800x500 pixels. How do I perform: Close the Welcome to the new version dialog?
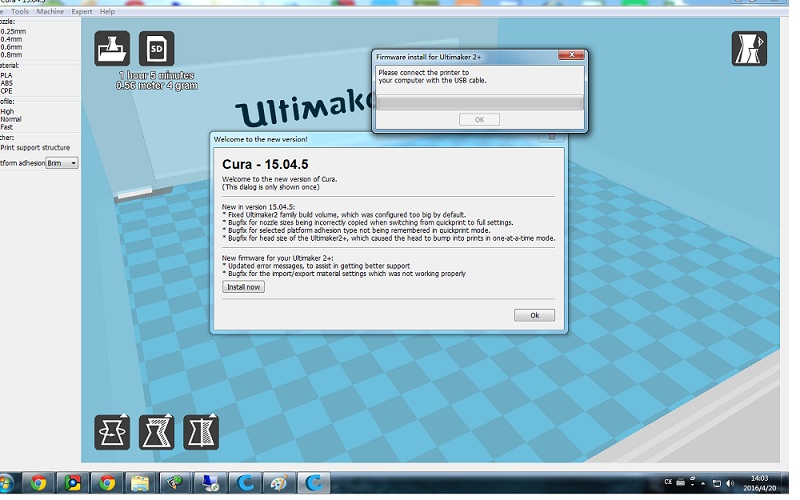pos(552,137)
